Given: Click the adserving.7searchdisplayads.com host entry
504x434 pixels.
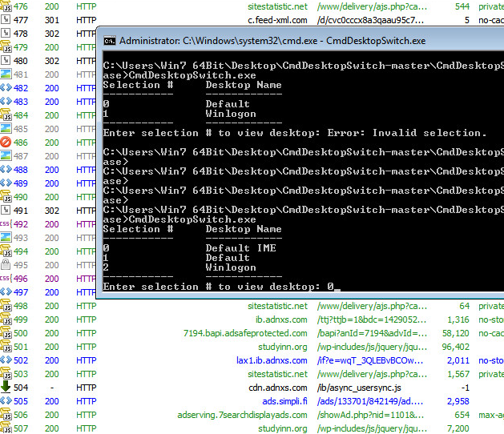Looking at the screenshot, I should 242,415.
